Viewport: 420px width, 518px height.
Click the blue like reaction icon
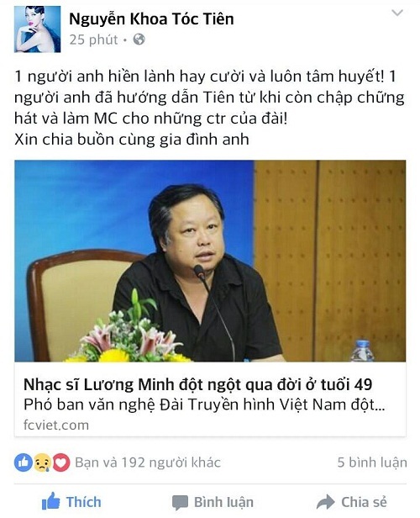(x=23, y=462)
